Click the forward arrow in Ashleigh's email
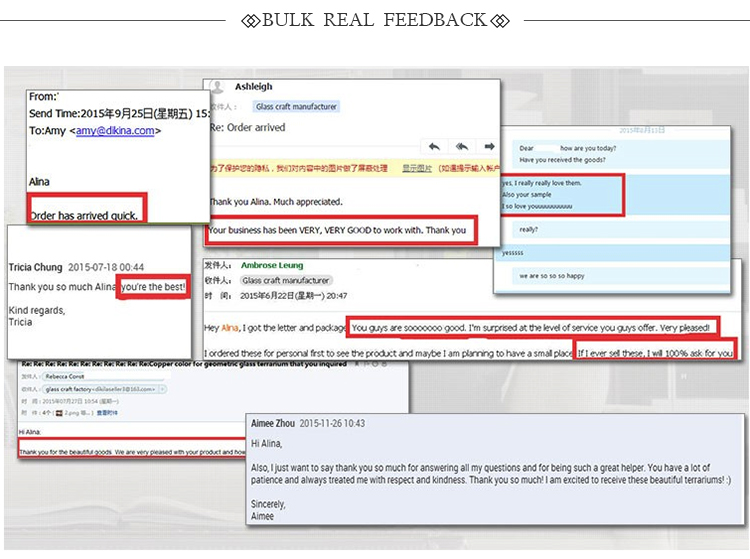 (488, 146)
